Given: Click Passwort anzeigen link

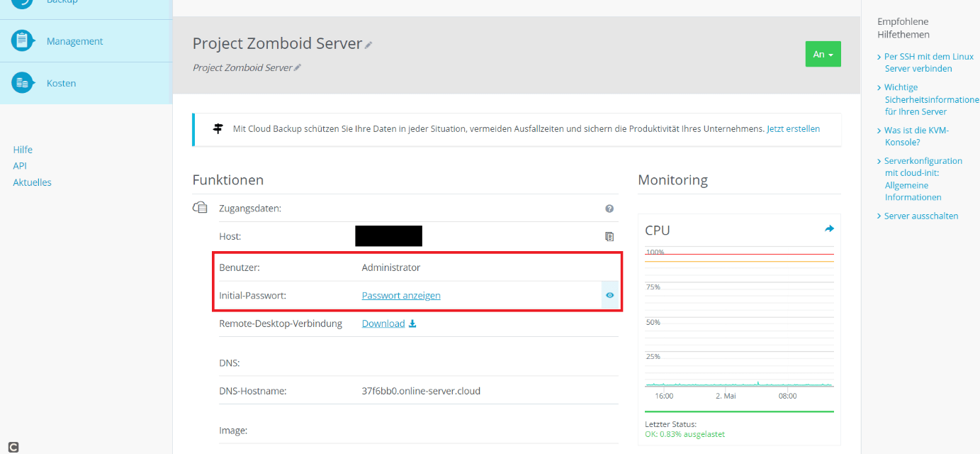Looking at the screenshot, I should coord(401,295).
